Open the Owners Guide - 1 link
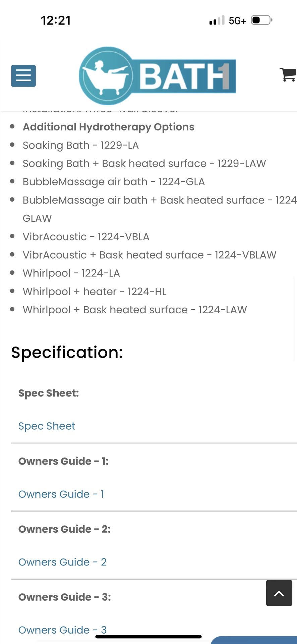The width and height of the screenshot is (297, 644). 61,494
